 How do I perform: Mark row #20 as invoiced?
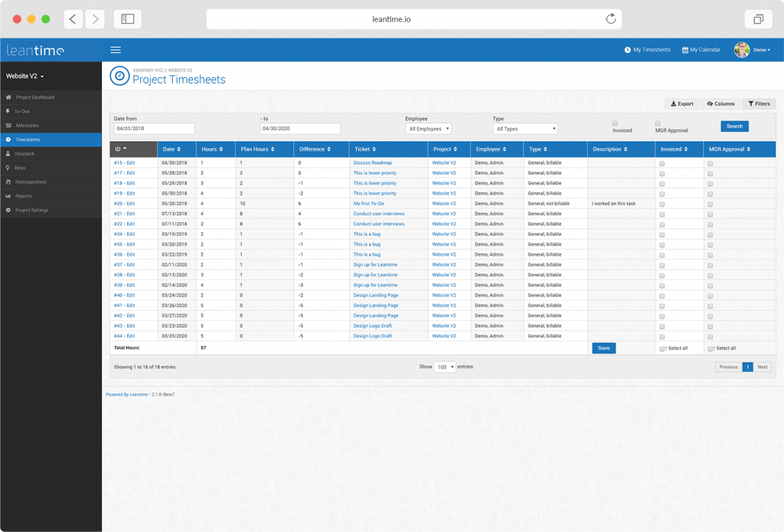click(x=662, y=204)
